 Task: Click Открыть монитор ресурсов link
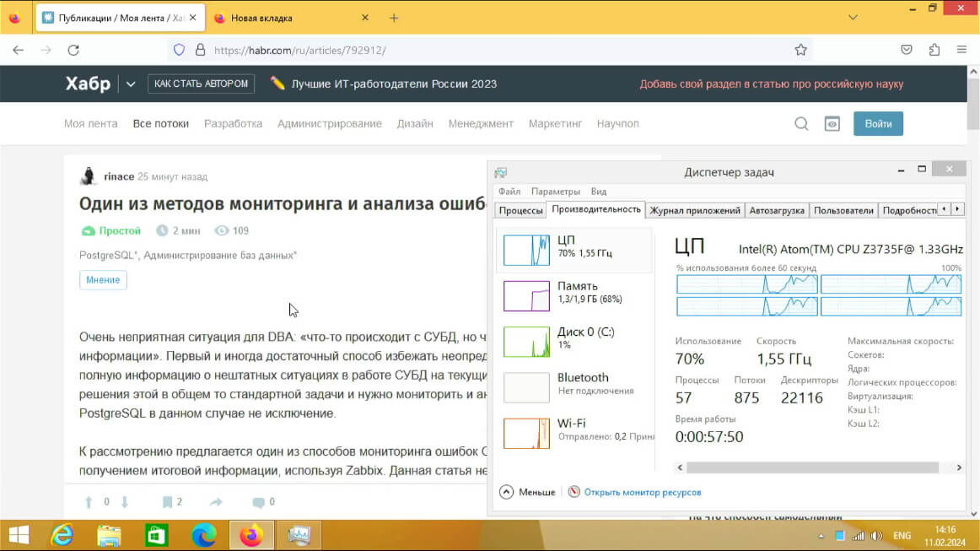[x=643, y=492]
